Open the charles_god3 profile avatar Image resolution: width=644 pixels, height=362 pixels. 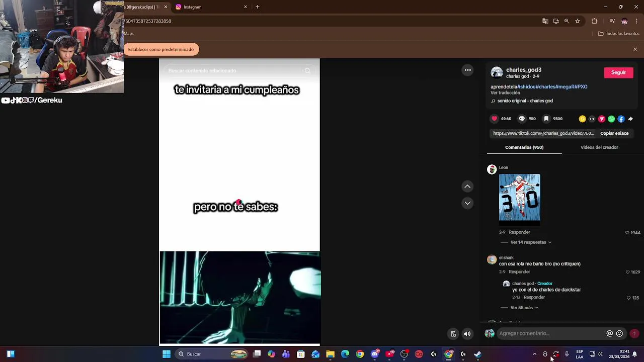point(497,72)
